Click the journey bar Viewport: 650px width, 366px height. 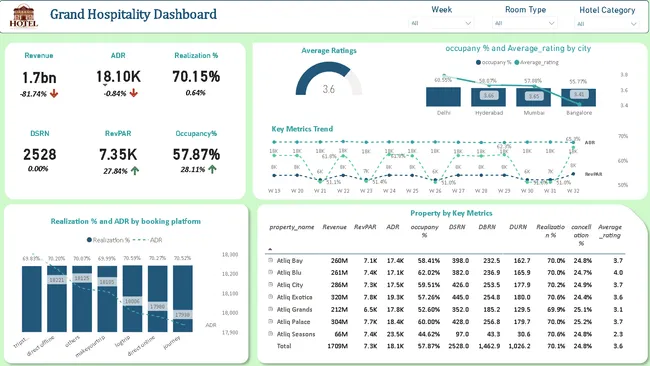click(183, 299)
